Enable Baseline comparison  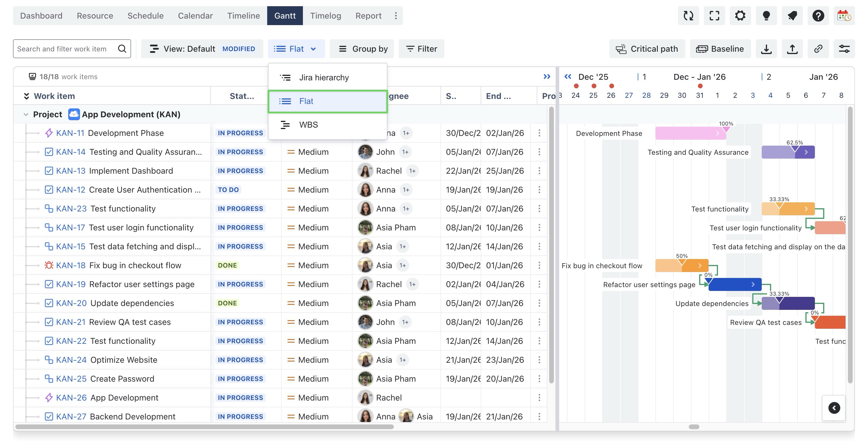(720, 48)
